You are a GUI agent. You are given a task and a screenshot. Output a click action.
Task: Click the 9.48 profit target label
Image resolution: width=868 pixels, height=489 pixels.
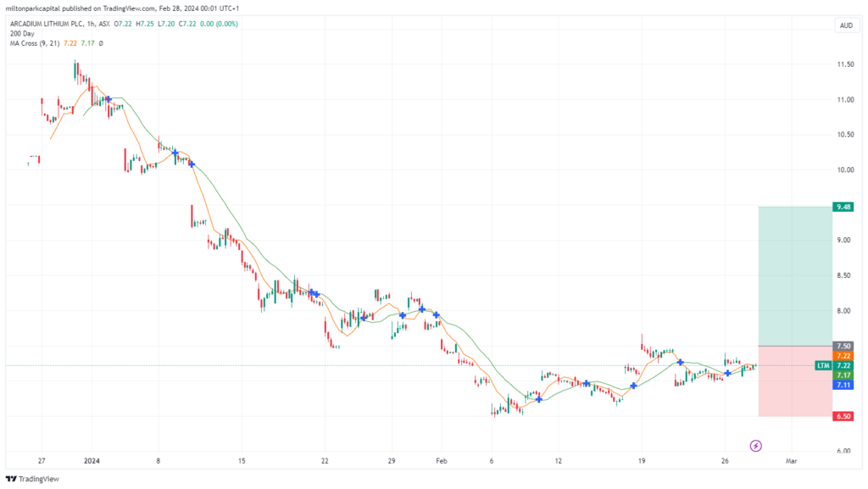click(843, 207)
